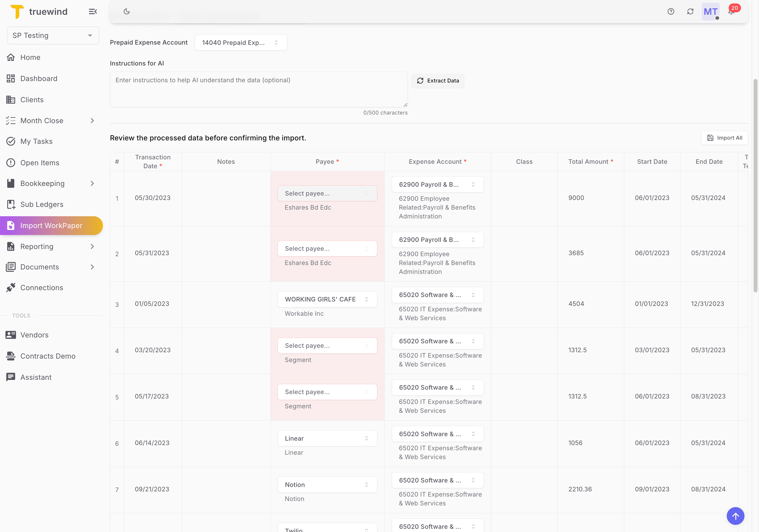
Task: Open the Prepaid Expense Account dropdown
Action: (x=241, y=42)
